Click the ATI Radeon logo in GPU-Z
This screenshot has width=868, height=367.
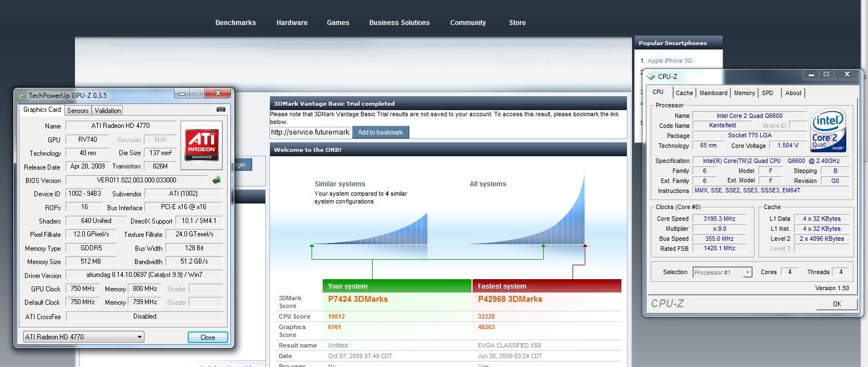(202, 146)
